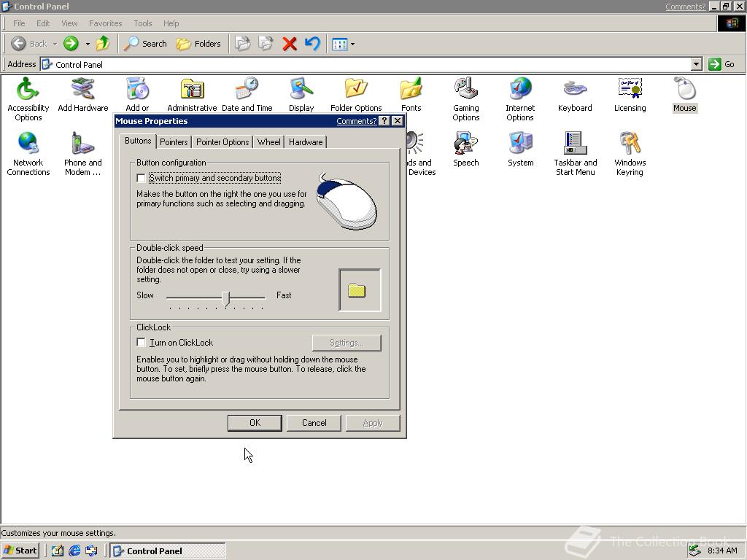747x560 pixels.
Task: Click Cancel in Mouse Properties
Action: coord(314,423)
